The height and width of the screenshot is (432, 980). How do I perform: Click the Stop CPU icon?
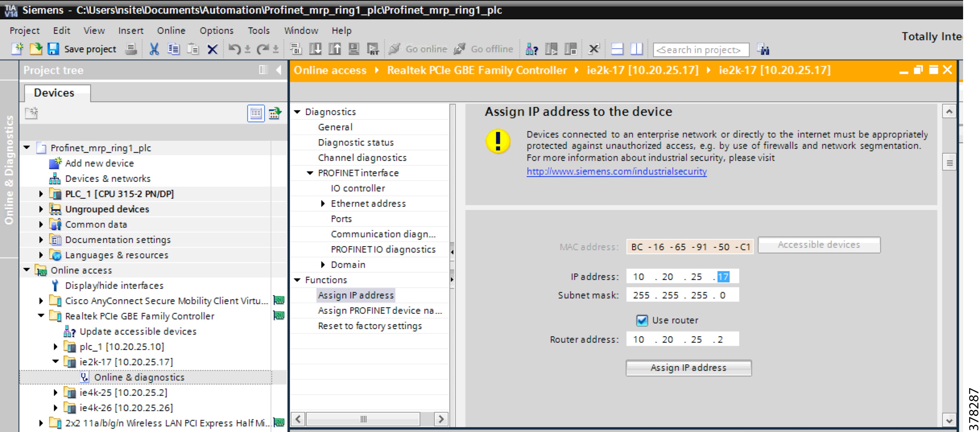point(571,49)
